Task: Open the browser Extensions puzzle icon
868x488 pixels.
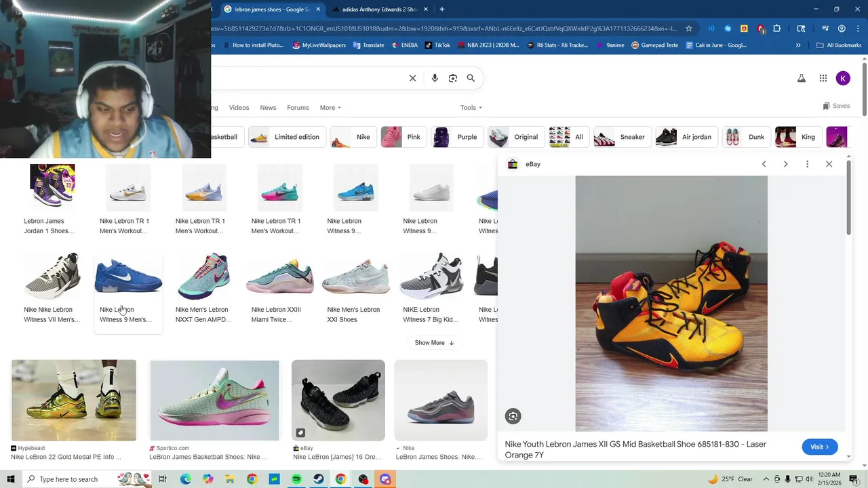Action: pyautogui.click(x=777, y=28)
